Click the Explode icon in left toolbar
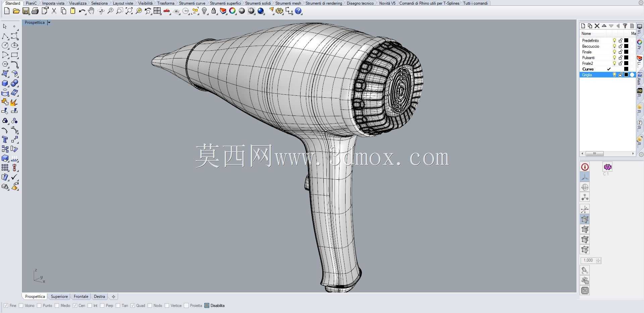This screenshot has width=644, height=313. (14, 102)
